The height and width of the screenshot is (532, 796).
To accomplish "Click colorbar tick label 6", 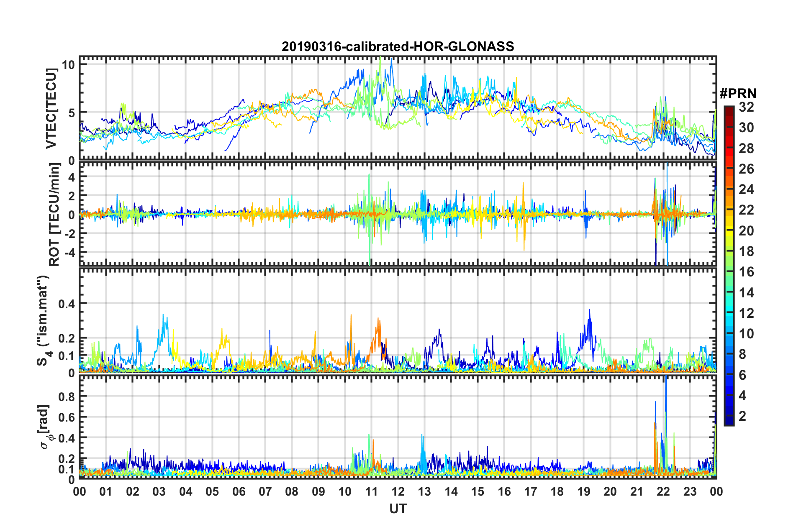I will tap(742, 375).
